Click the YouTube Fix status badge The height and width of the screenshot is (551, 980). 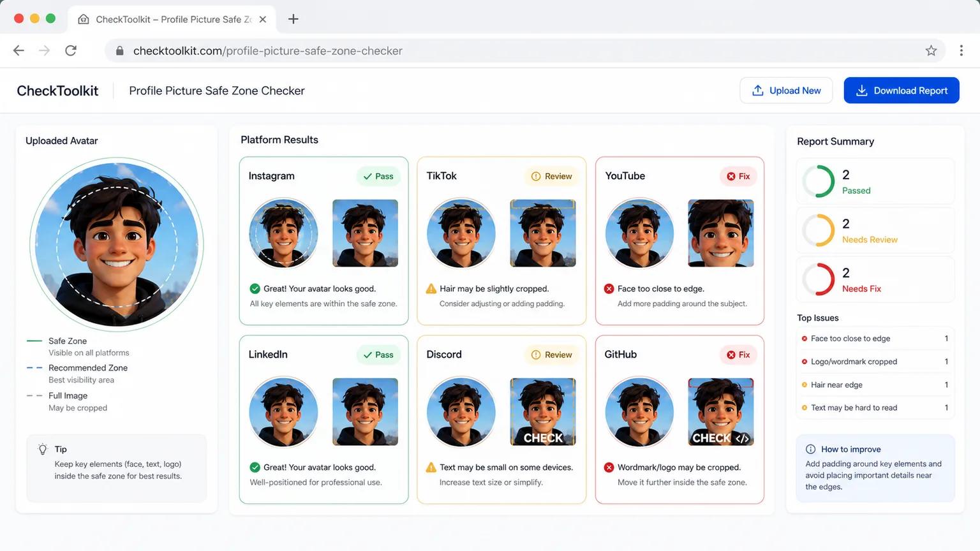coord(738,176)
